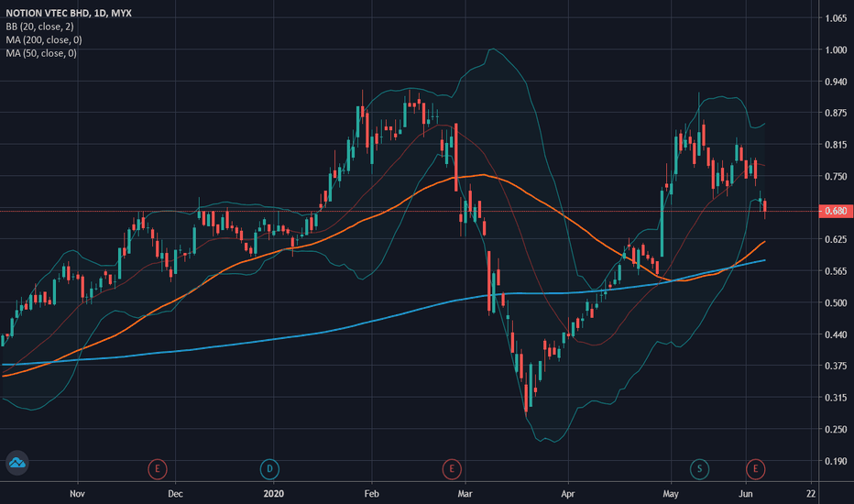Click the Feb date label
Screen dimensions: 854x504
pyautogui.click(x=371, y=494)
